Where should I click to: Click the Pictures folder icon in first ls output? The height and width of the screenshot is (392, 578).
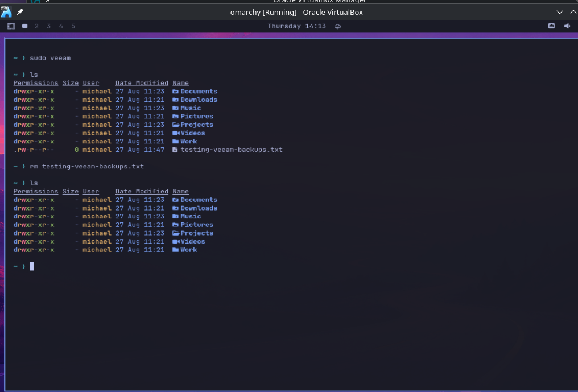tap(175, 117)
